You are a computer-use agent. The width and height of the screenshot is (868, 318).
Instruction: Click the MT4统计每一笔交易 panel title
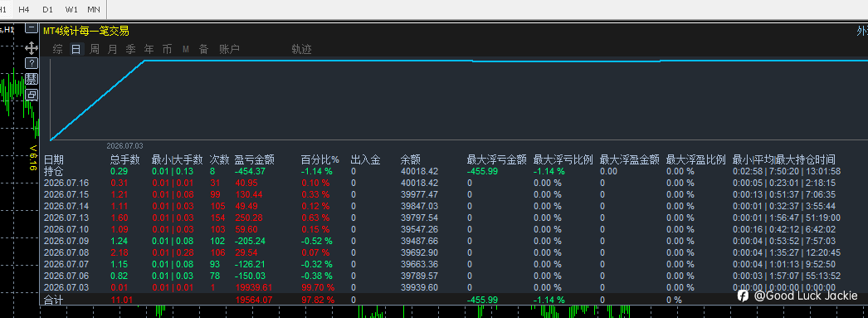(x=86, y=31)
